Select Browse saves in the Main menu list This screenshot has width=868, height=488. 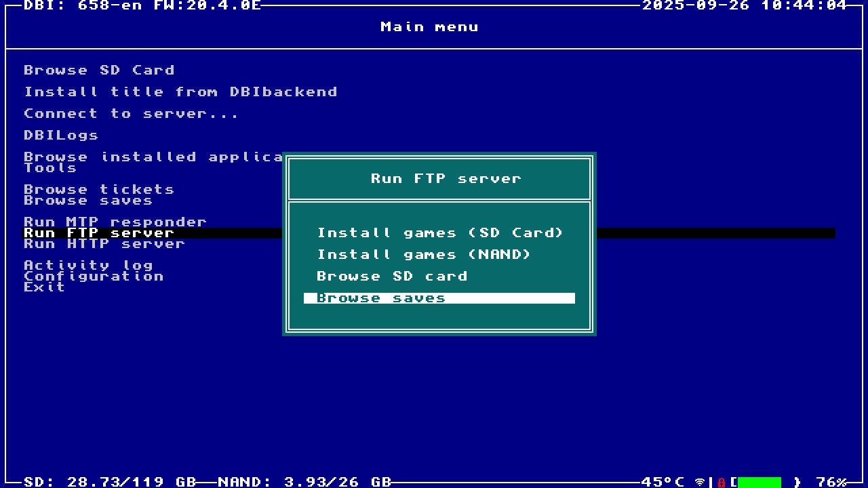(88, 201)
